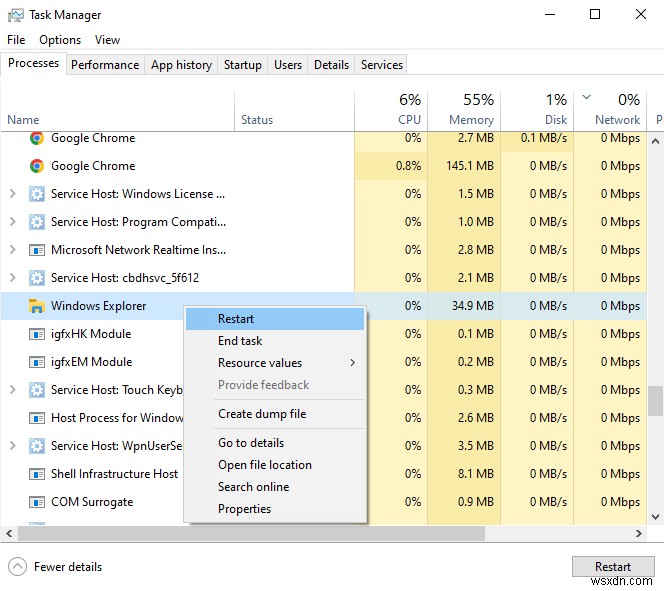Screen dimensions: 664x591
Task: Click the horizontal scrollbar right arrow
Action: click(639, 533)
